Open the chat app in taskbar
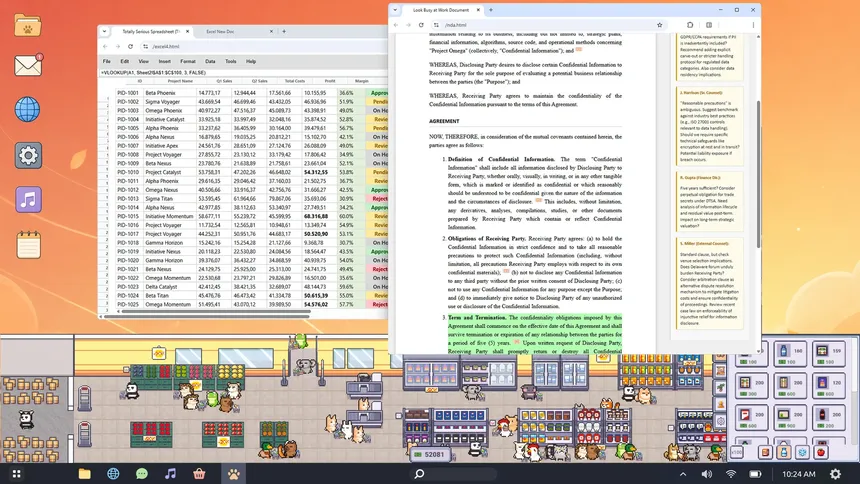Viewport: 860px width, 484px height. pos(142,473)
